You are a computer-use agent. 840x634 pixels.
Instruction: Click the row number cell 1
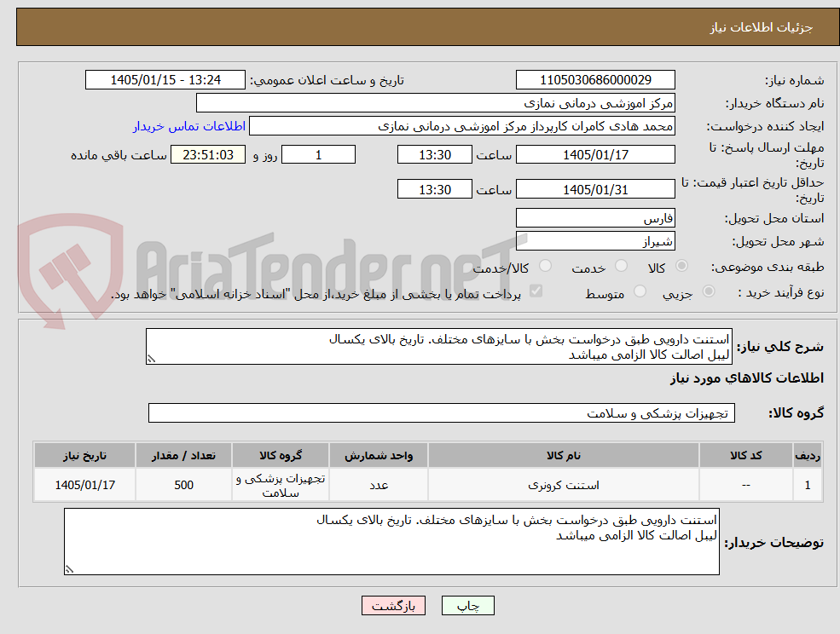(808, 485)
